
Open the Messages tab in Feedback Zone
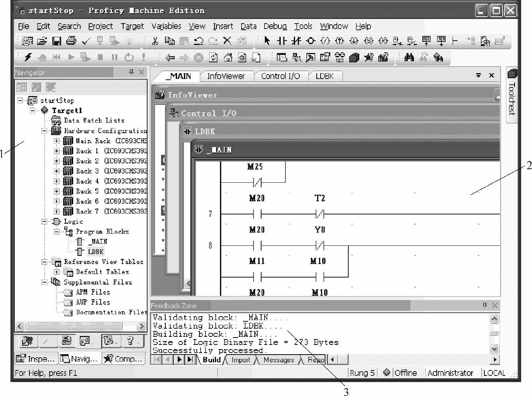pos(279,360)
